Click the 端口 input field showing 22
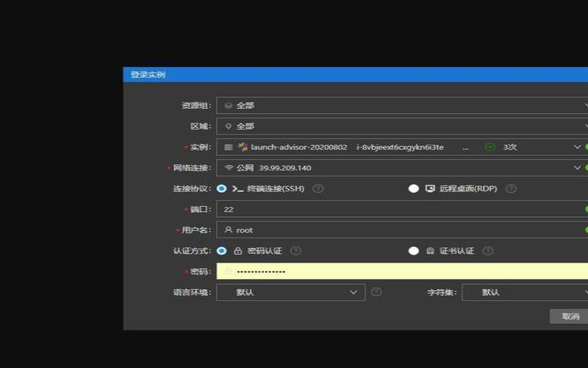Screen dimensions: 588x368 (x=402, y=209)
